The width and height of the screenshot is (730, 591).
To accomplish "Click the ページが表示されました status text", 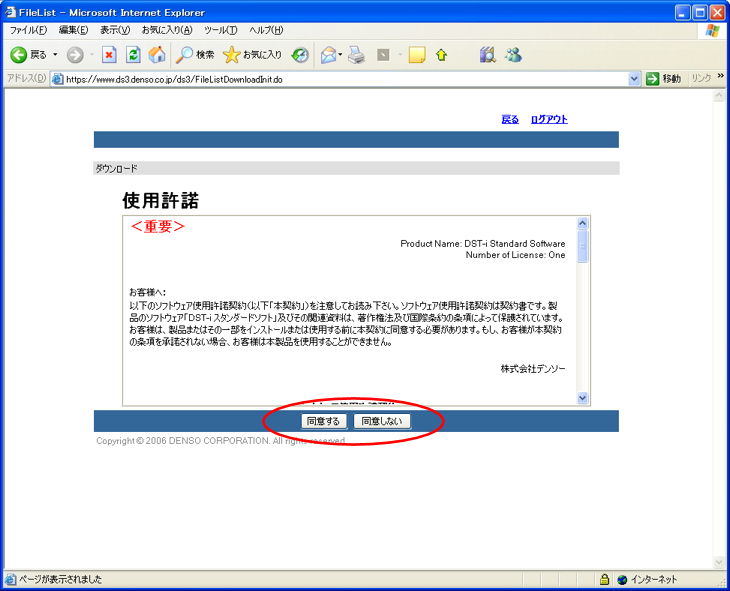I will (x=60, y=579).
